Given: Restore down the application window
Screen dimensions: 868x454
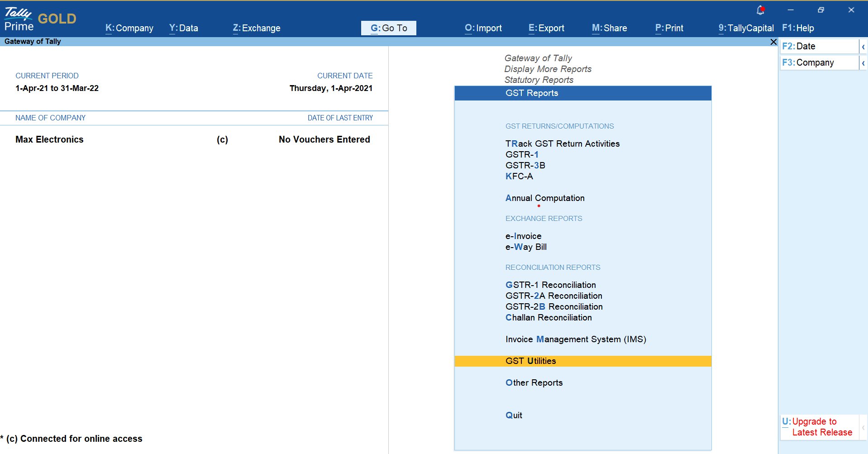Looking at the screenshot, I should coord(820,10).
